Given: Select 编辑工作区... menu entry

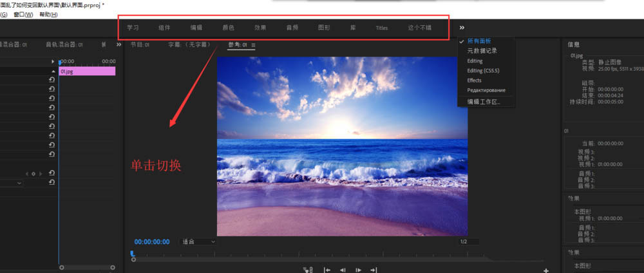Looking at the screenshot, I should click(484, 101).
